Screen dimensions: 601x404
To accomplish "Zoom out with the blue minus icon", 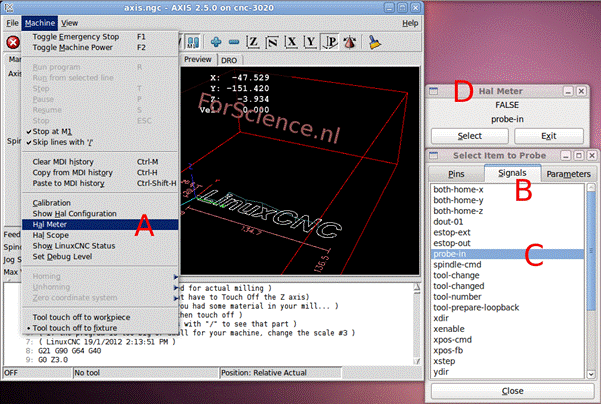I will point(234,42).
